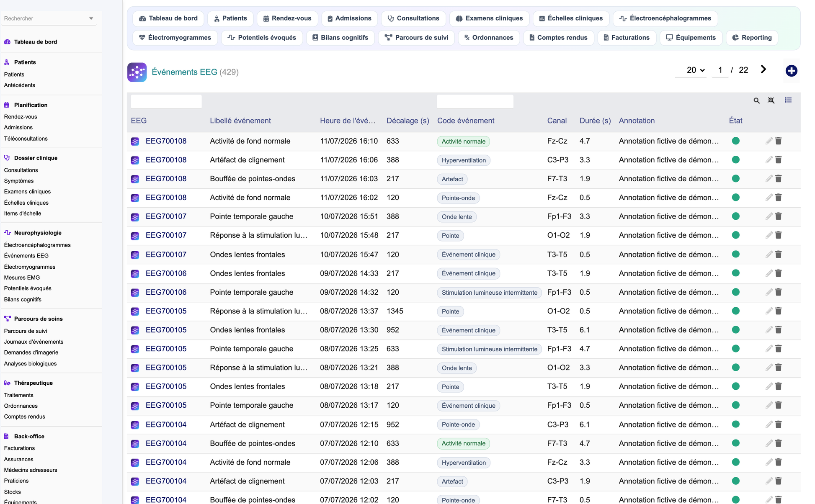Open EEG700106 link in 14:32 row
This screenshot has width=815, height=504.
point(166,292)
